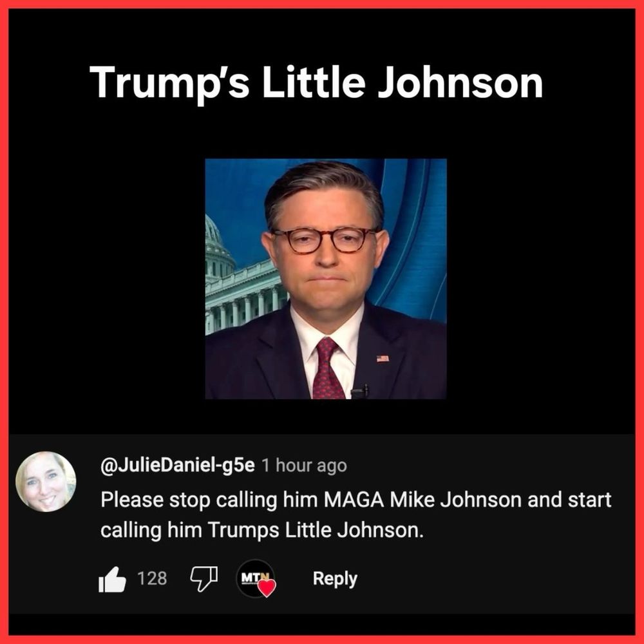Image resolution: width=644 pixels, height=644 pixels.
Task: Click the "Trump's Little Johnson" title text
Action: pos(316,82)
